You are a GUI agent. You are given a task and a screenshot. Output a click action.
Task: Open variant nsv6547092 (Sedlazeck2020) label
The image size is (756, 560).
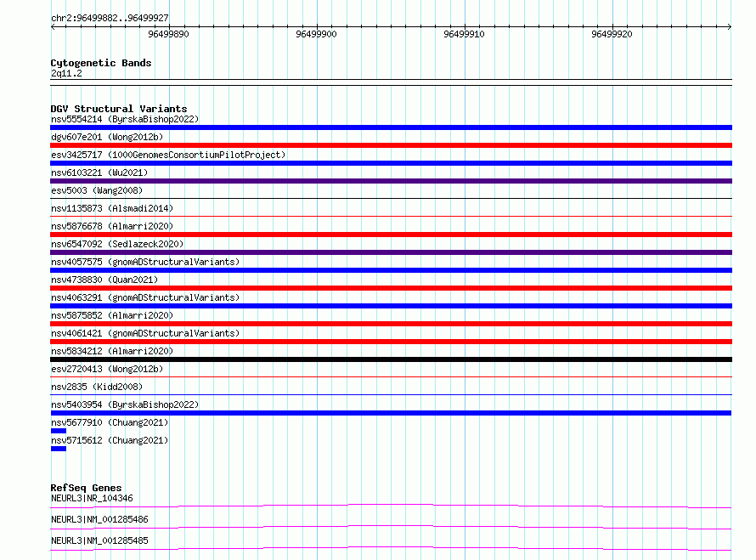(117, 244)
